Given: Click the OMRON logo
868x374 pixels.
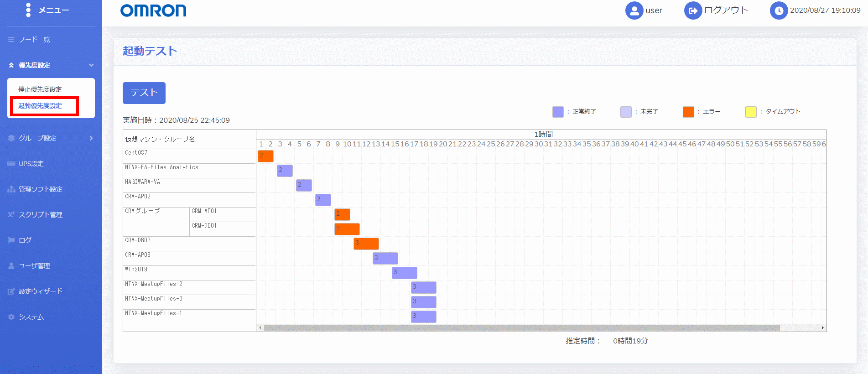Looking at the screenshot, I should (x=153, y=10).
